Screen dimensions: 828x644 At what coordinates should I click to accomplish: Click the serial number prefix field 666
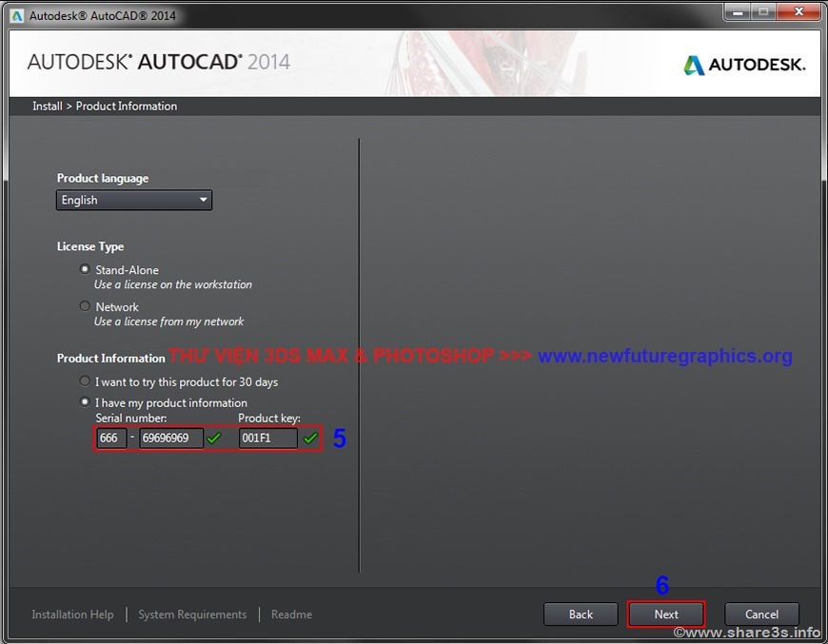pos(111,439)
